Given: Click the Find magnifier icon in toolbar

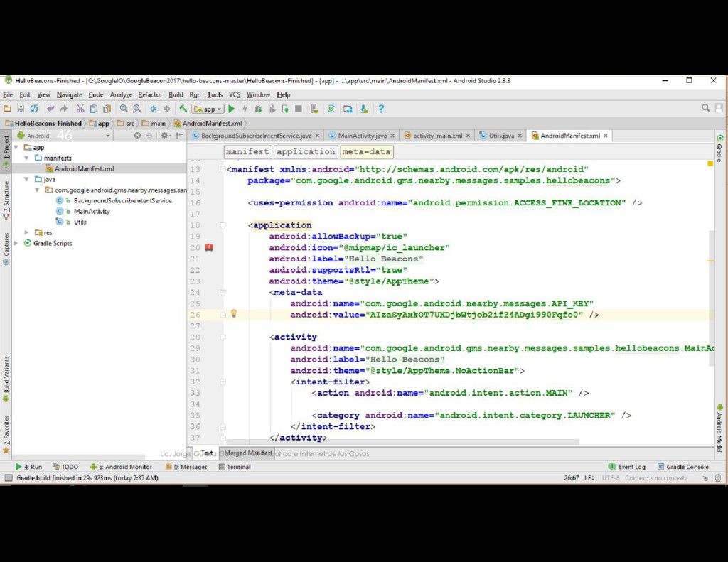Looking at the screenshot, I should (124, 109).
